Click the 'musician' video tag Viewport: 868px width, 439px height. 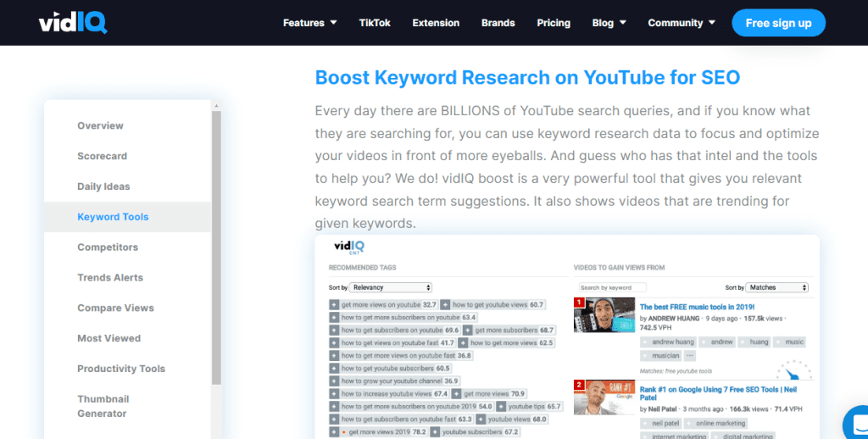click(660, 356)
